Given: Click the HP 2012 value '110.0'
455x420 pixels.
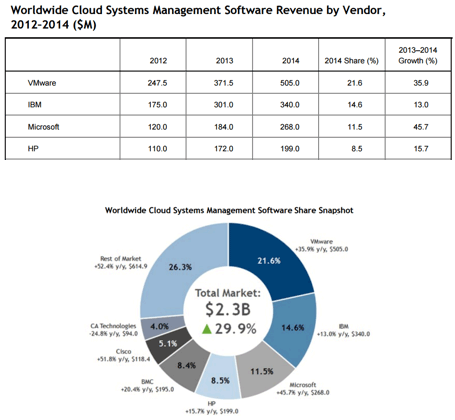Looking at the screenshot, I should click(x=157, y=149).
